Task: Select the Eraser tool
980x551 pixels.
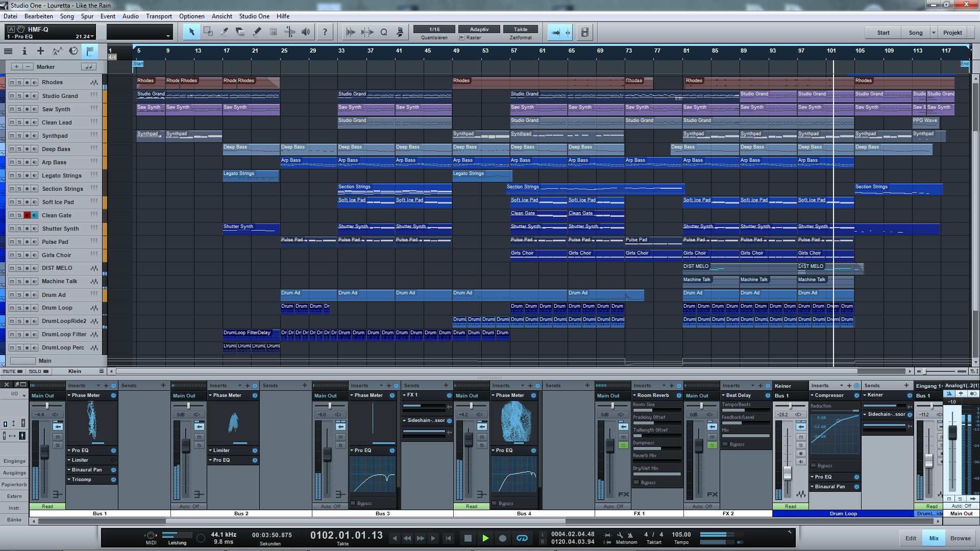Action: coord(240,32)
